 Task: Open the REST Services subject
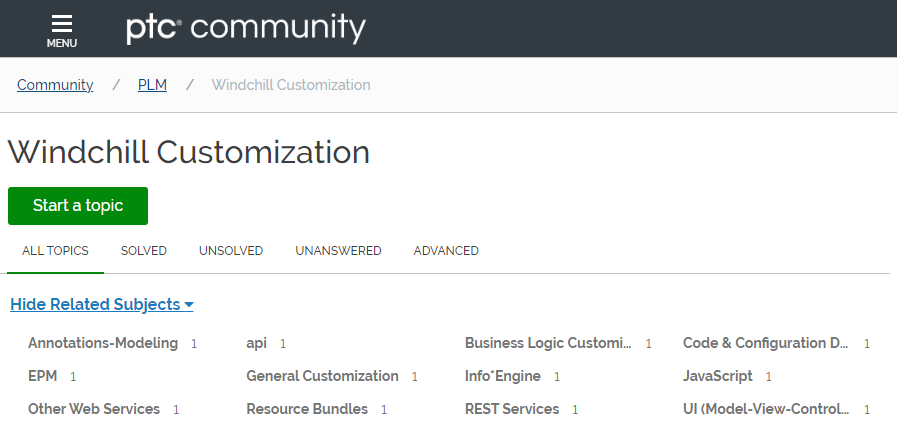point(511,409)
